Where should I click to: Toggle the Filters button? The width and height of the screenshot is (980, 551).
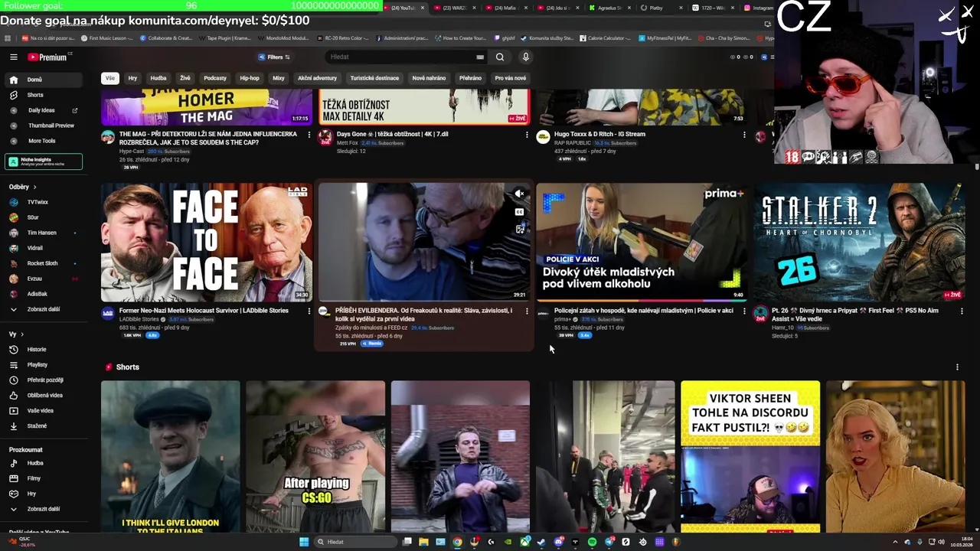tap(274, 57)
